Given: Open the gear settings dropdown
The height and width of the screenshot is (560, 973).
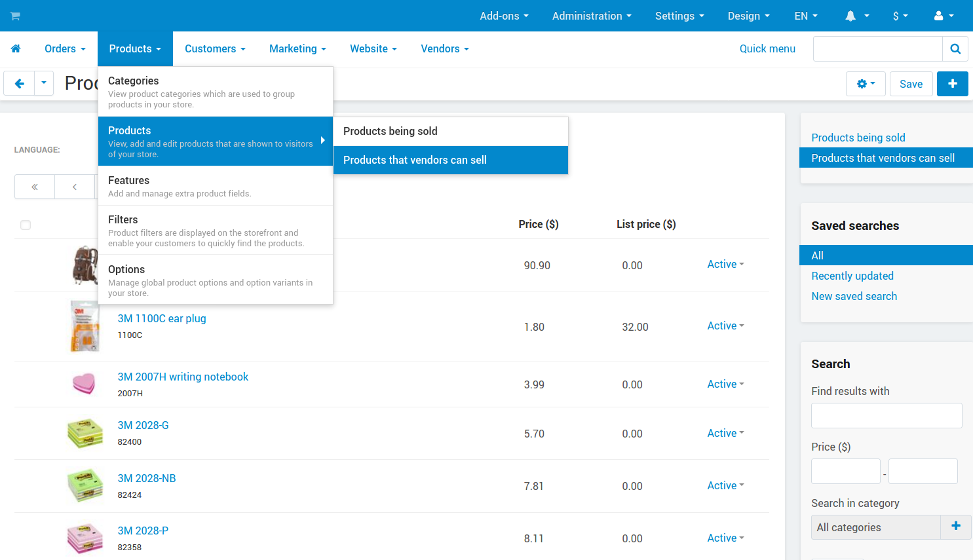Looking at the screenshot, I should (866, 84).
